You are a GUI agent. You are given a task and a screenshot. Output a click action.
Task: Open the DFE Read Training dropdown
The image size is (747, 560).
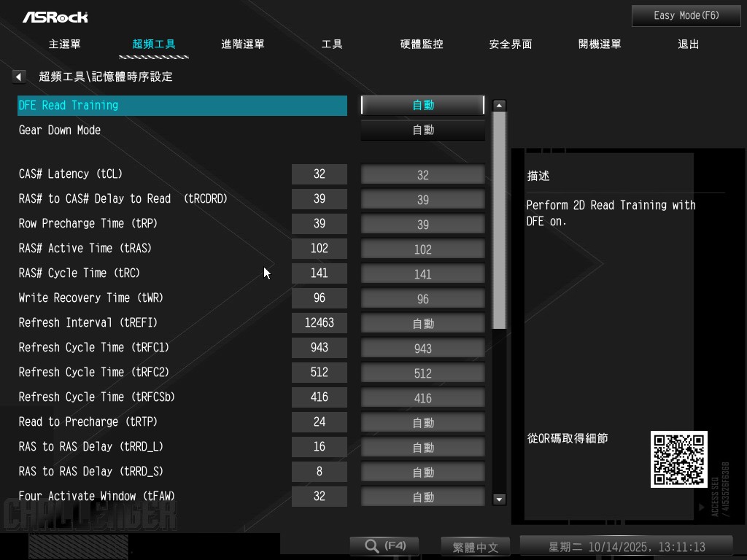(x=422, y=105)
